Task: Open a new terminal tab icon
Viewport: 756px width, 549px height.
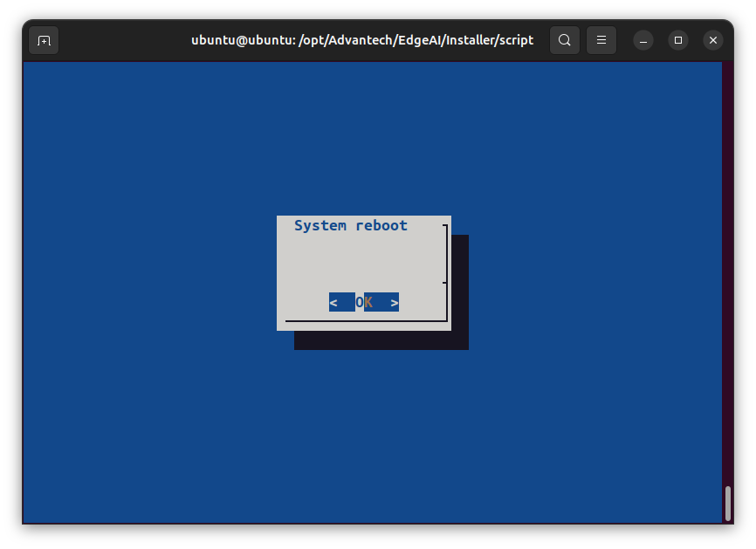Action: [x=44, y=40]
